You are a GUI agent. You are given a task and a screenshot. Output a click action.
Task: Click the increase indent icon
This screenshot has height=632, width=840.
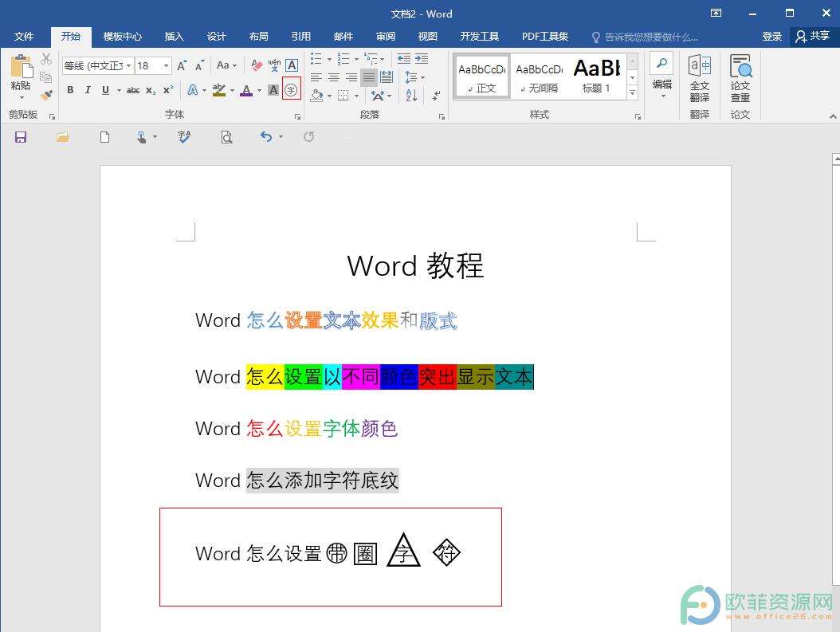[422, 58]
